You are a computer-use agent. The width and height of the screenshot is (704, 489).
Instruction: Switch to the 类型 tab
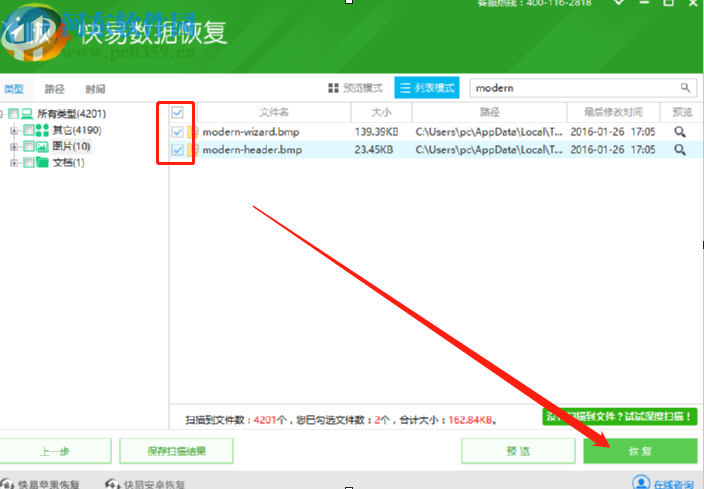point(13,89)
